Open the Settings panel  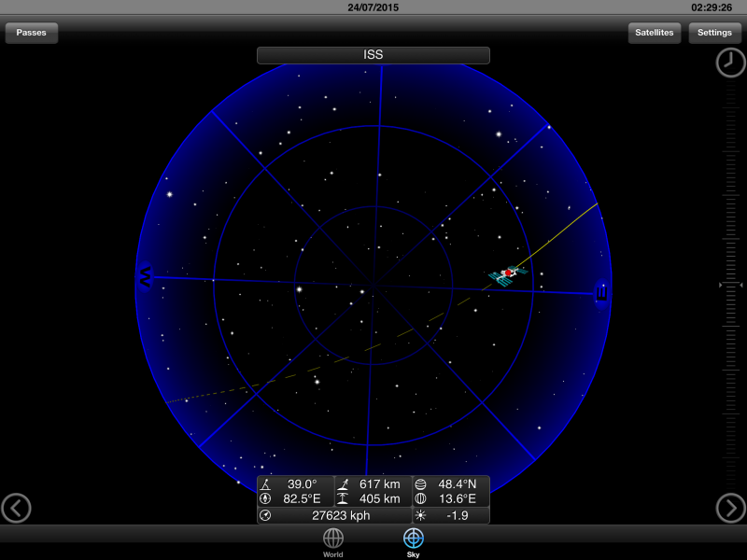714,33
